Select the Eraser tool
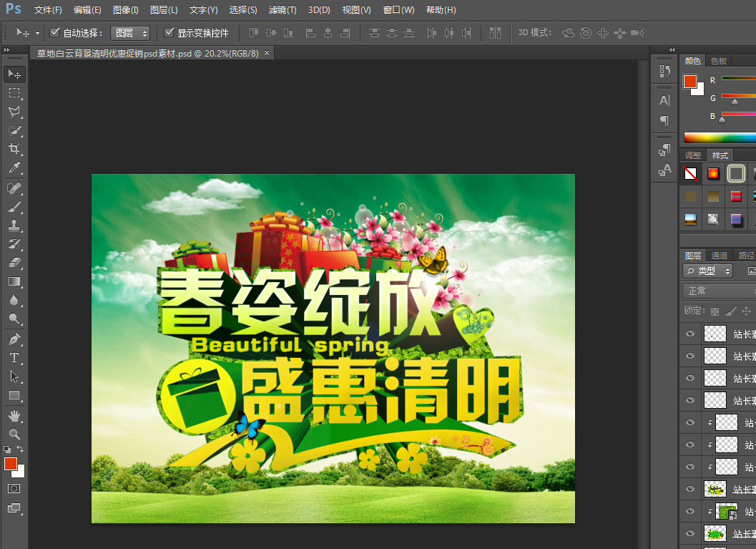The height and width of the screenshot is (549, 756). coord(14,263)
